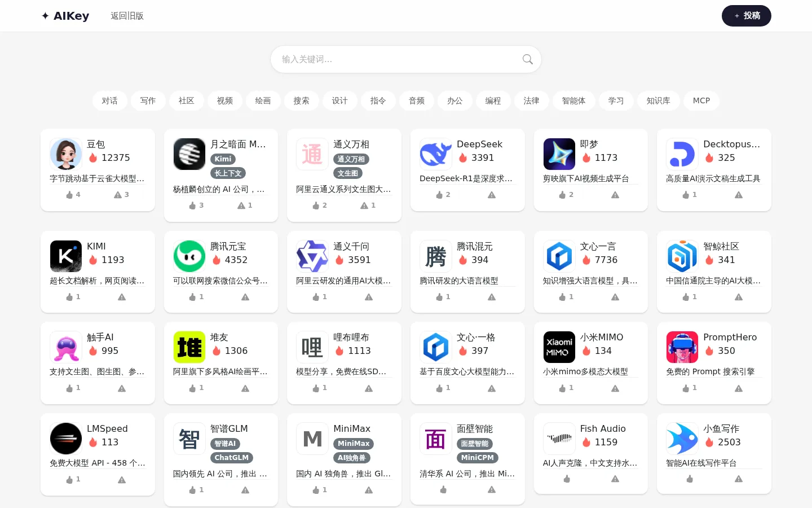Open the 即梦 logo icon
This screenshot has width=812, height=508.
(x=559, y=154)
